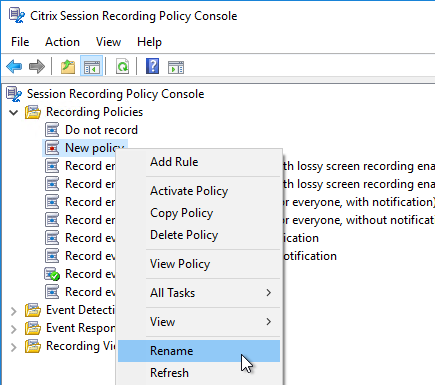Choose Copy Policy
Image resolution: width=435 pixels, height=385 pixels.
[199, 213]
